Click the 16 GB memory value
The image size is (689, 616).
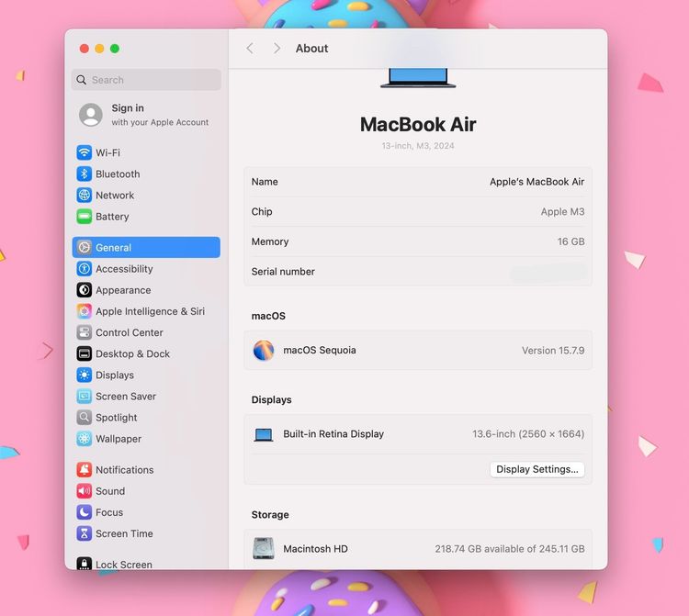pyautogui.click(x=570, y=241)
